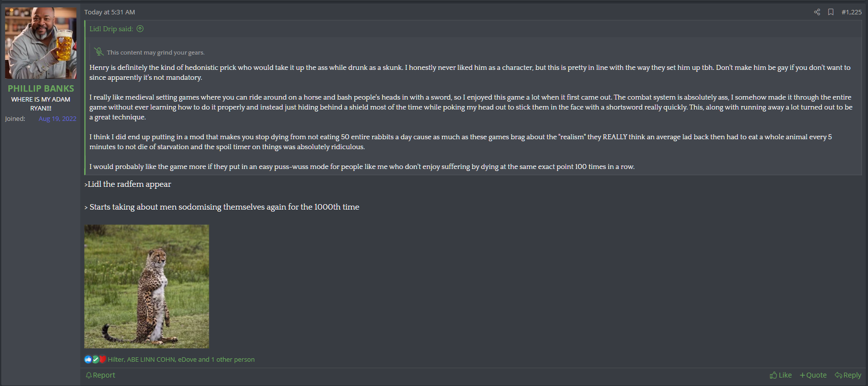Open the list of people who reacted

[181, 359]
